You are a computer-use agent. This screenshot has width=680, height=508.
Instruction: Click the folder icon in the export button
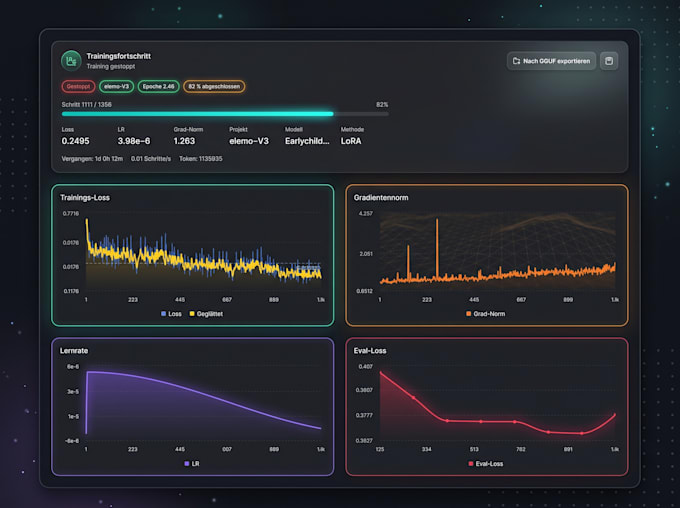point(516,61)
